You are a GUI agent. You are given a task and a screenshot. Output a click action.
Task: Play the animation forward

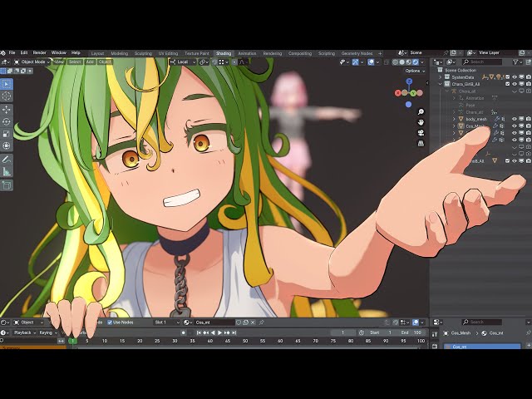[x=219, y=332]
